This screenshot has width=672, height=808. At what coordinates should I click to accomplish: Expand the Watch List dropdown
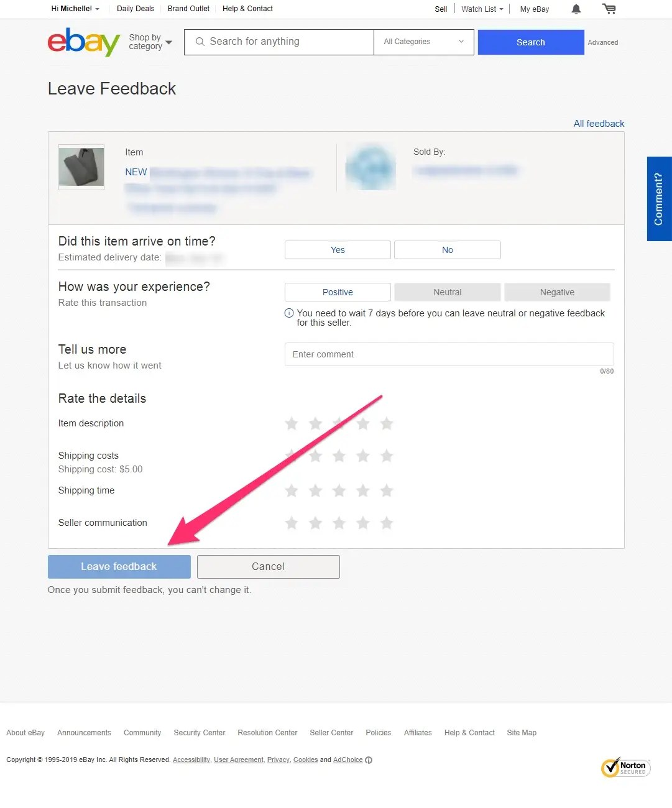coord(482,9)
